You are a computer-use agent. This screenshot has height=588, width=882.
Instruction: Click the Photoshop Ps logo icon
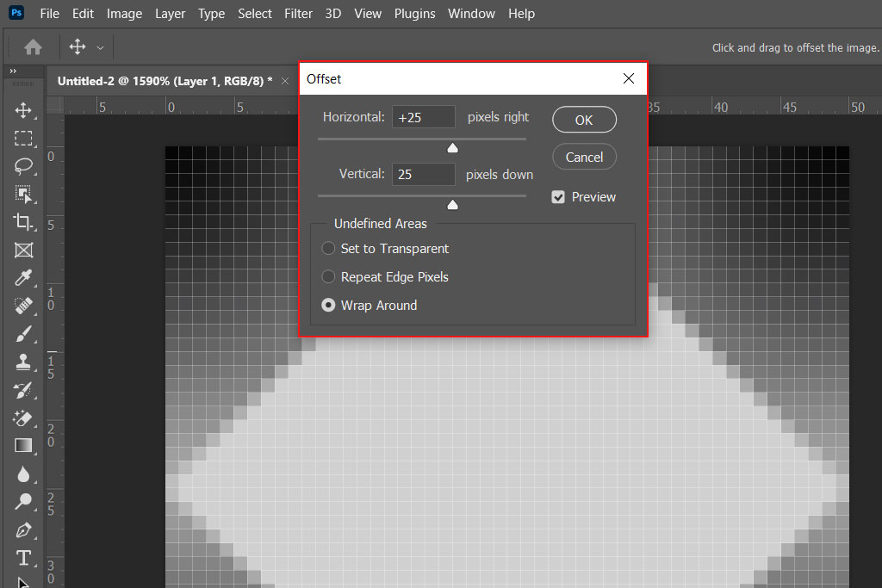[x=17, y=12]
